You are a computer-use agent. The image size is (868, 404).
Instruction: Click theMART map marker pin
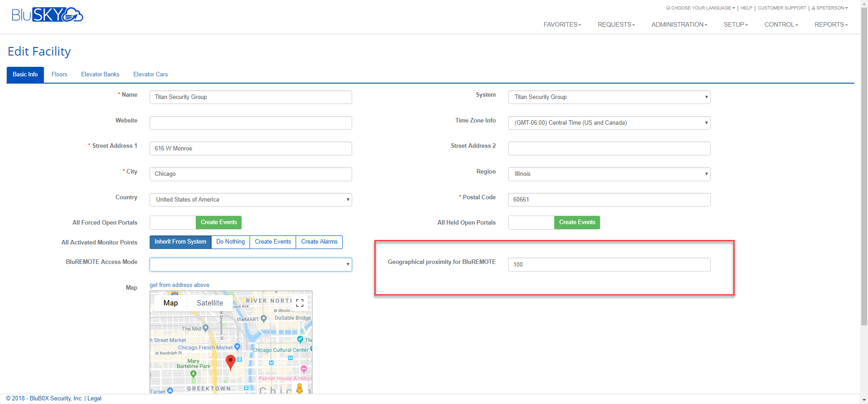tap(264, 319)
